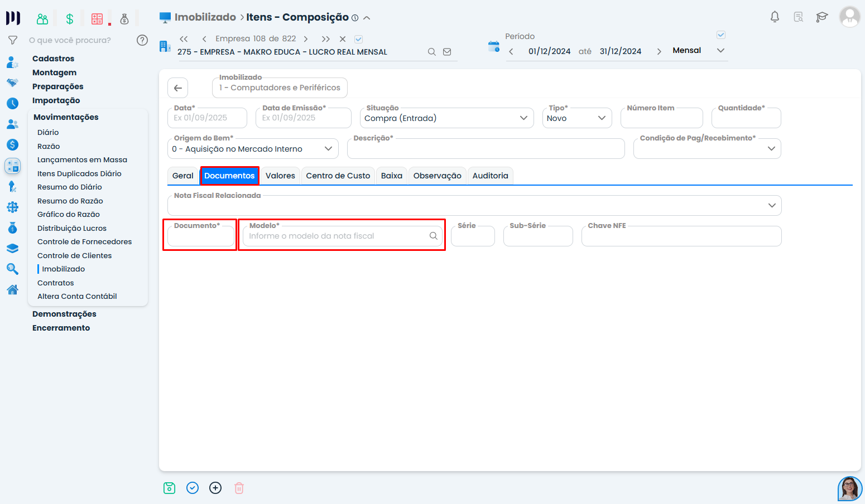Screen dimensions: 865x504
Task: Expand the Situação dropdown
Action: [x=523, y=118]
